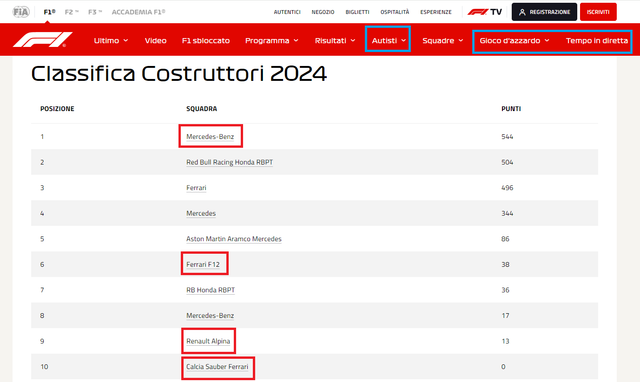This screenshot has width=640, height=382.
Task: Expand the Ultimo dropdown menu
Action: (111, 40)
